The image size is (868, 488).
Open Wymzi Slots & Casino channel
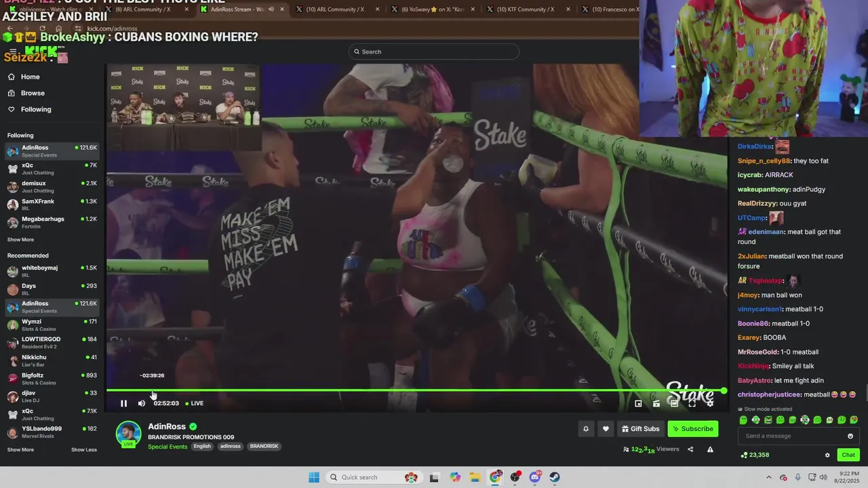click(x=52, y=325)
